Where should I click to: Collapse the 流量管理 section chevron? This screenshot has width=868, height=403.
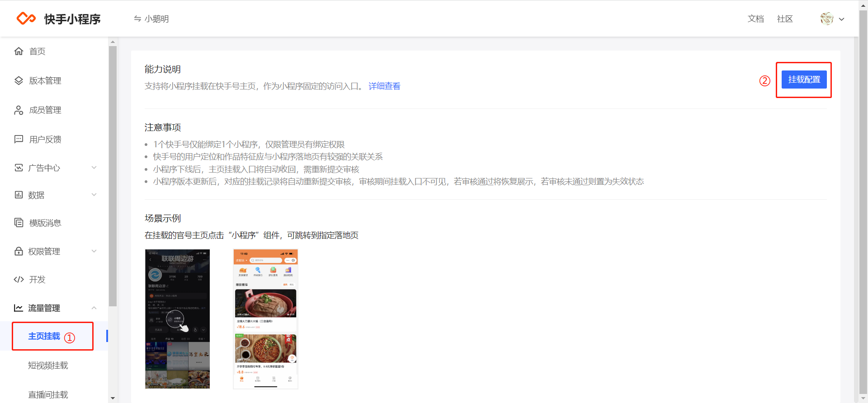[94, 308]
